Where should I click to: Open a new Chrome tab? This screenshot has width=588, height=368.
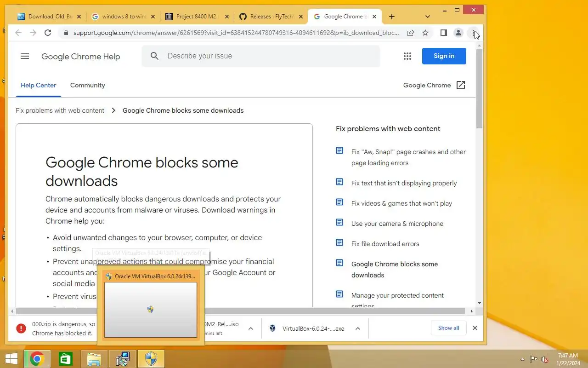[x=391, y=17]
